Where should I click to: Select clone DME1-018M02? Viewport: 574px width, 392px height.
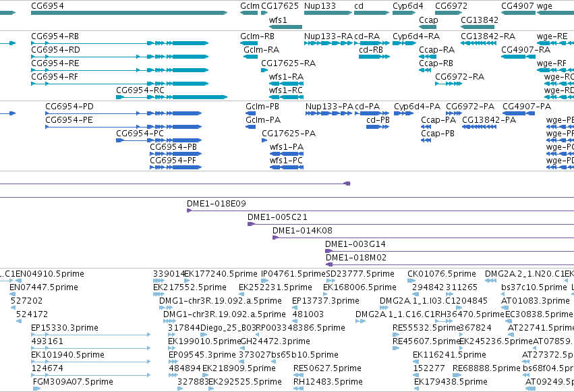[356, 258]
